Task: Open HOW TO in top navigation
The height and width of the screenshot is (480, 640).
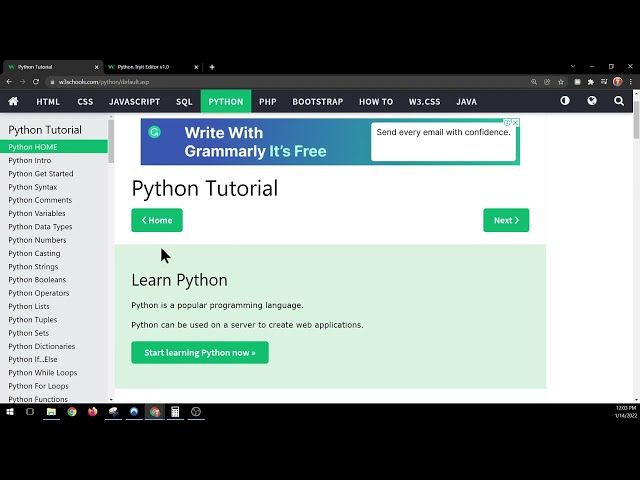Action: click(x=376, y=101)
